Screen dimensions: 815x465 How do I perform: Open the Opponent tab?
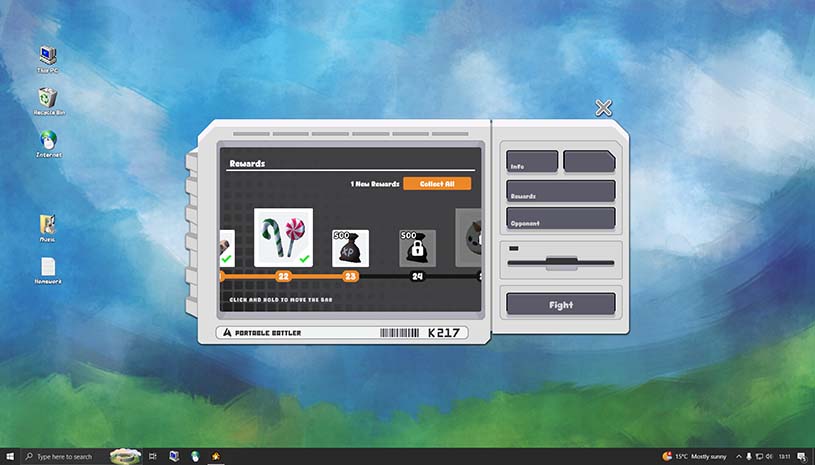click(x=560, y=218)
